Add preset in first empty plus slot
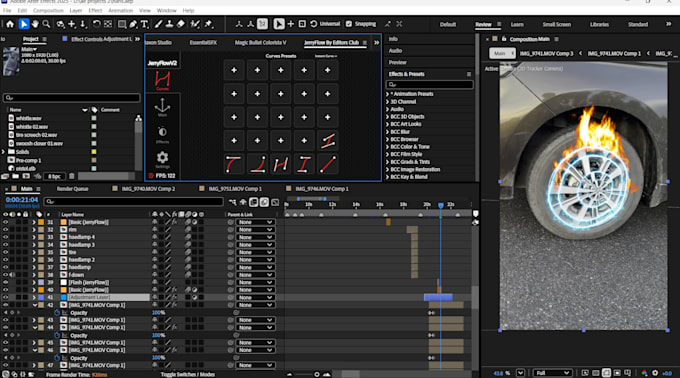The height and width of the screenshot is (378, 680). click(234, 70)
